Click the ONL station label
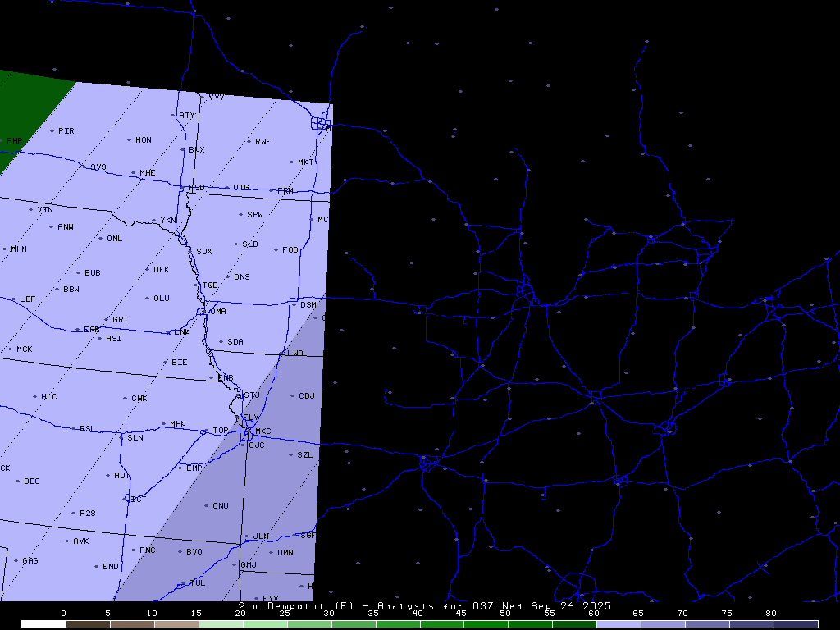Image resolution: width=840 pixels, height=630 pixels. pos(115,239)
